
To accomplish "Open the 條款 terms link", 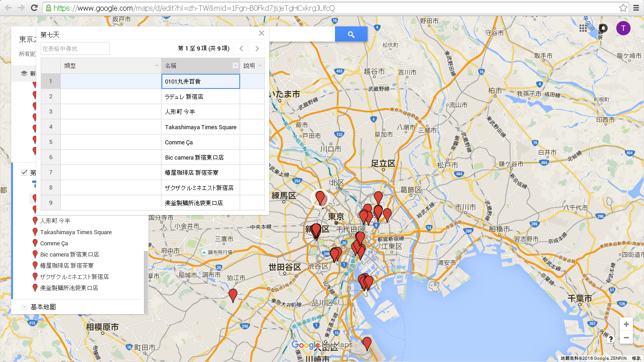I will 636,358.
